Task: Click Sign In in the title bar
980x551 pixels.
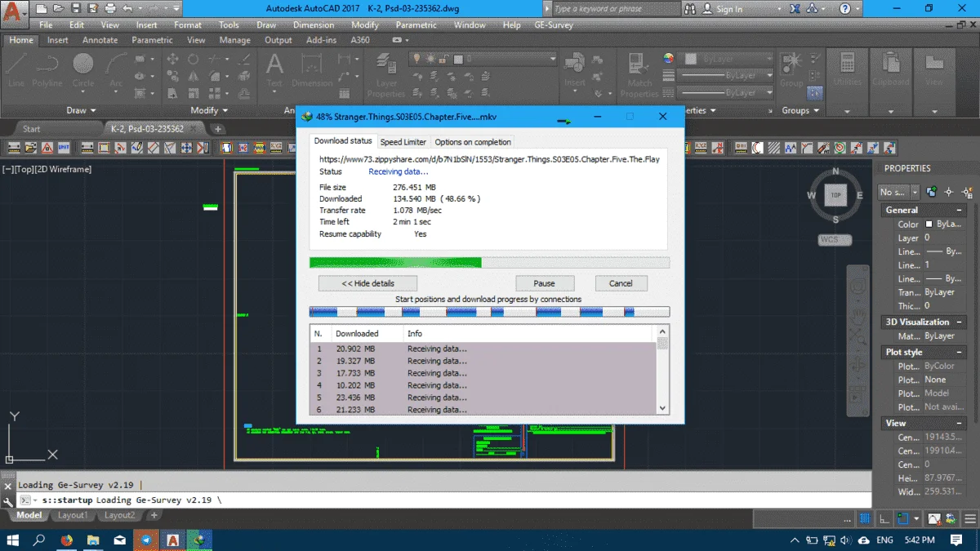Action: [x=729, y=9]
